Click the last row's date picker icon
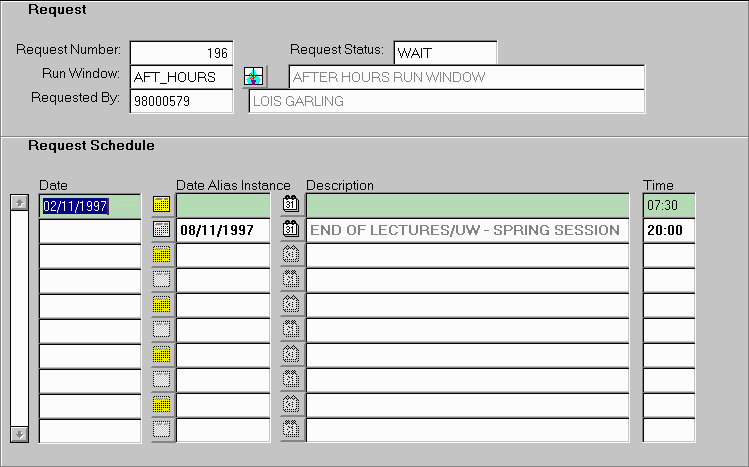This screenshot has height=467, width=749. click(x=161, y=430)
